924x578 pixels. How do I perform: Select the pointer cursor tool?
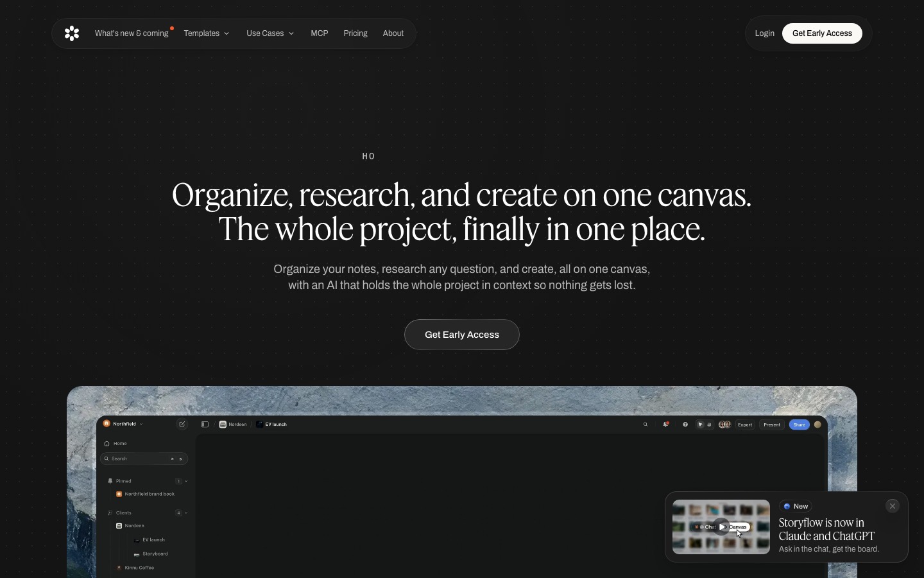(701, 425)
